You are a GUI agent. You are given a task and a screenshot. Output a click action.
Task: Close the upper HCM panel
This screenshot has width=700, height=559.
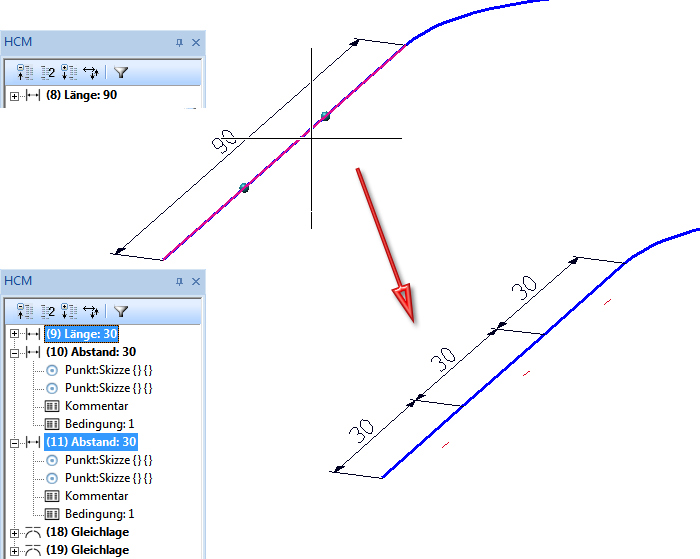pyautogui.click(x=196, y=42)
